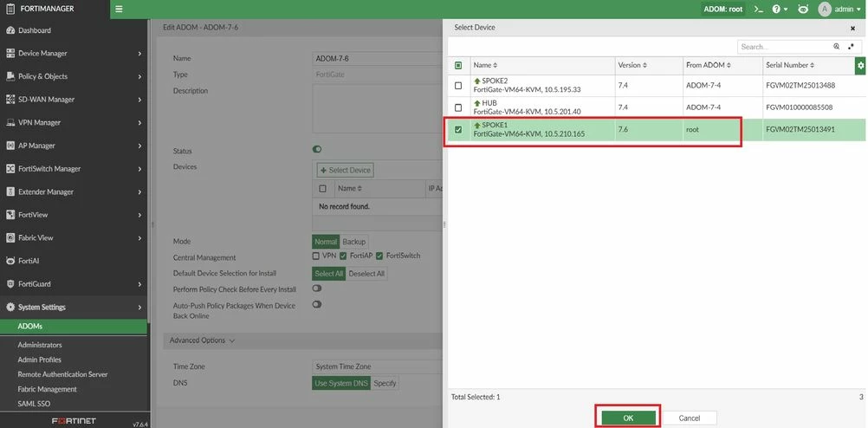
Task: Click the Dashboard sidebar icon
Action: 10,30
